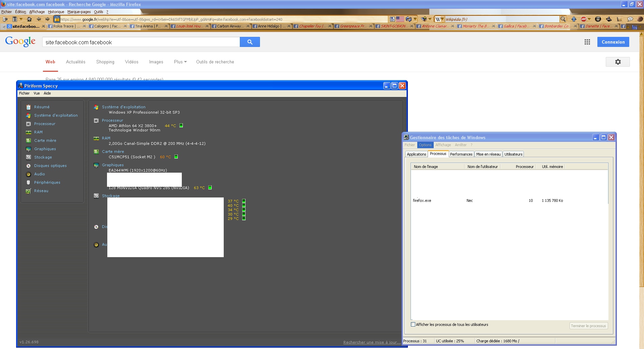Click the NVIDIA Quadro temperature indicator box
Viewport: 644px width, 349px height.
[x=210, y=188]
